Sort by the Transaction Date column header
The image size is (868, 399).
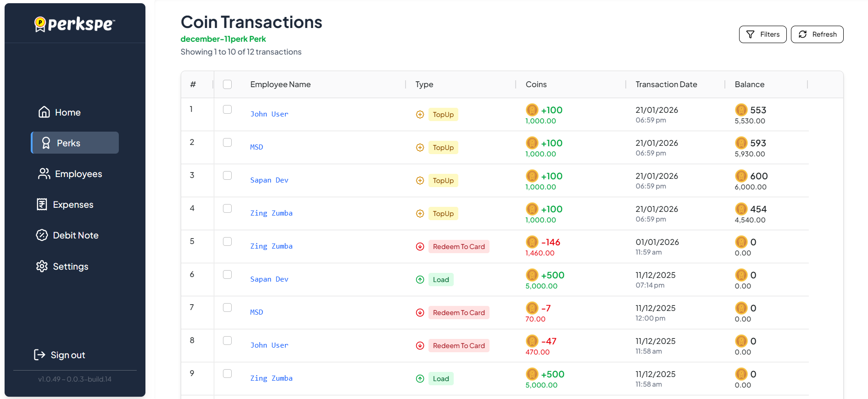(x=666, y=84)
